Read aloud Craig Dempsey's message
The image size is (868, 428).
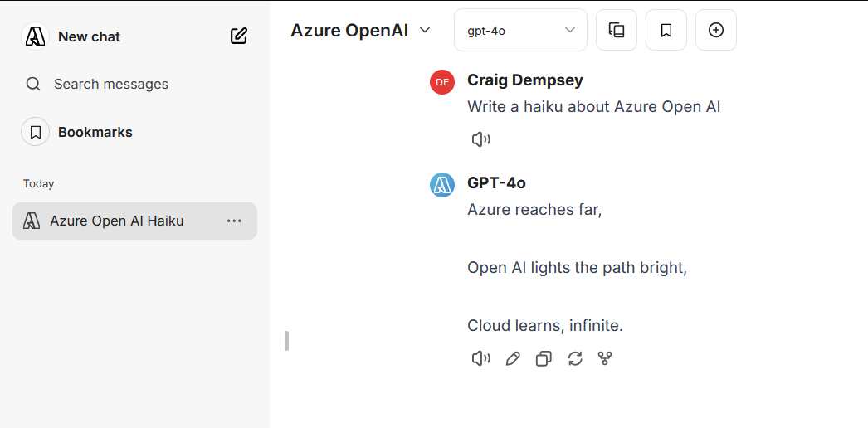tap(480, 140)
